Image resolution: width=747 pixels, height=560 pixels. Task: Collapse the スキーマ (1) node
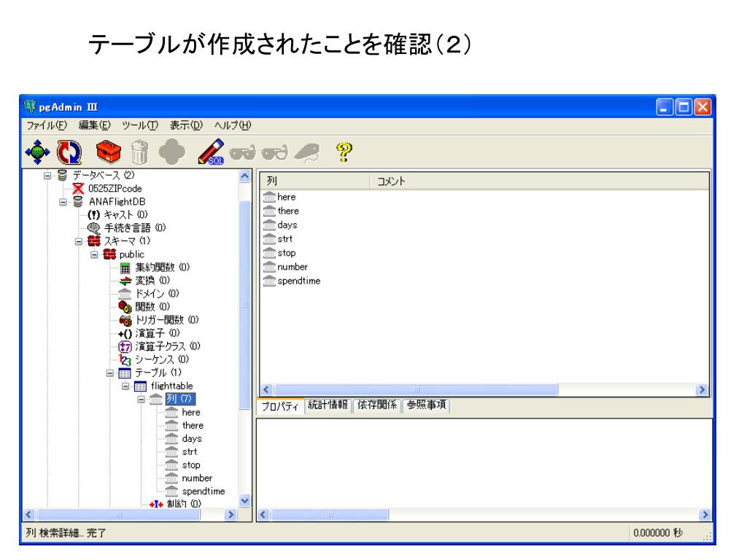79,241
